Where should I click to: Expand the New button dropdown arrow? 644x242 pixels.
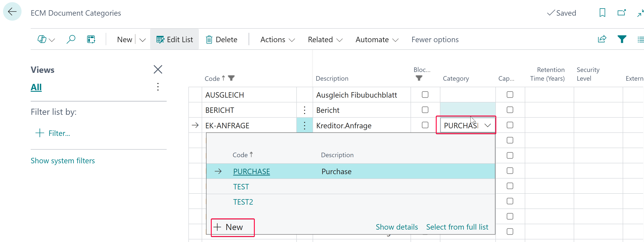point(143,40)
